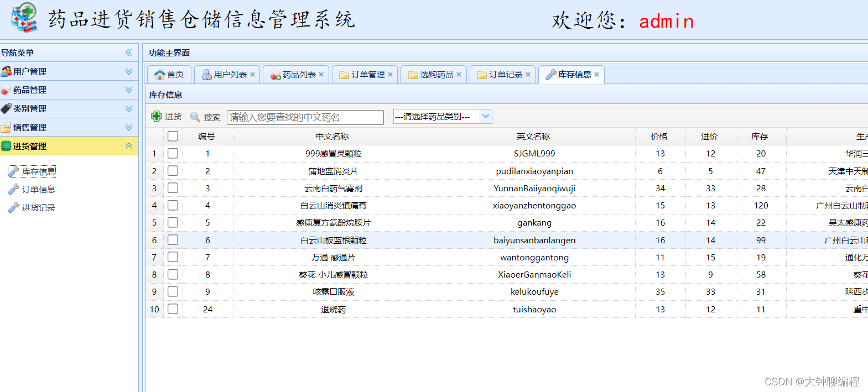Select the cell 葵花 小儿感冒颗粒
This screenshot has height=392, width=868.
(334, 275)
